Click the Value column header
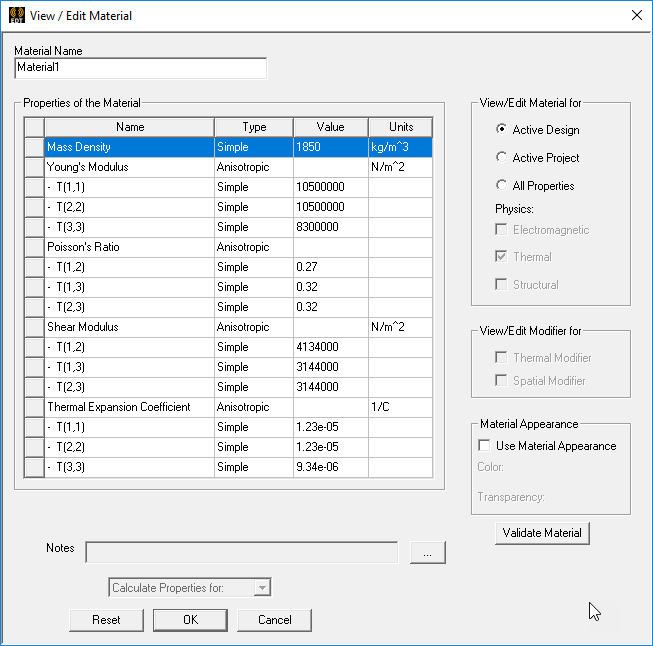This screenshot has height=646, width=653. click(330, 127)
